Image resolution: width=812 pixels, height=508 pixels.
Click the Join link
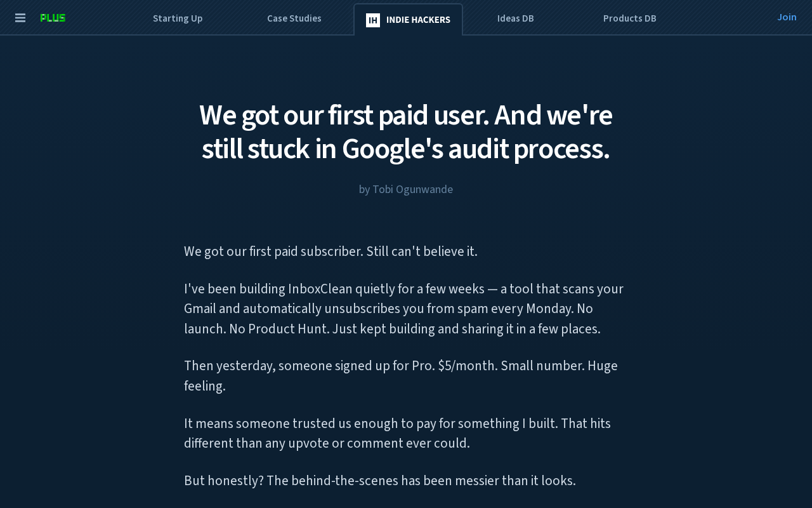click(787, 17)
